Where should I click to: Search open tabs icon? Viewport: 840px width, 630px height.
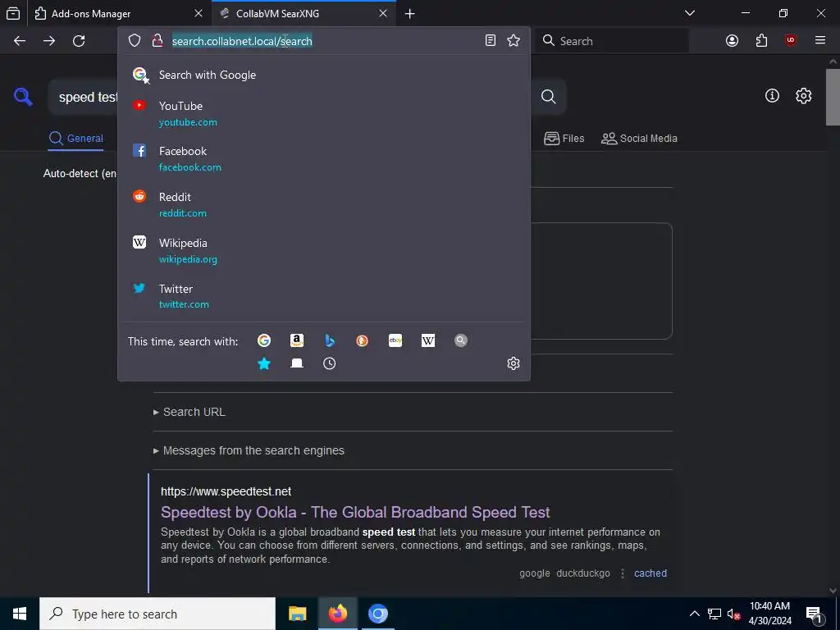297,363
